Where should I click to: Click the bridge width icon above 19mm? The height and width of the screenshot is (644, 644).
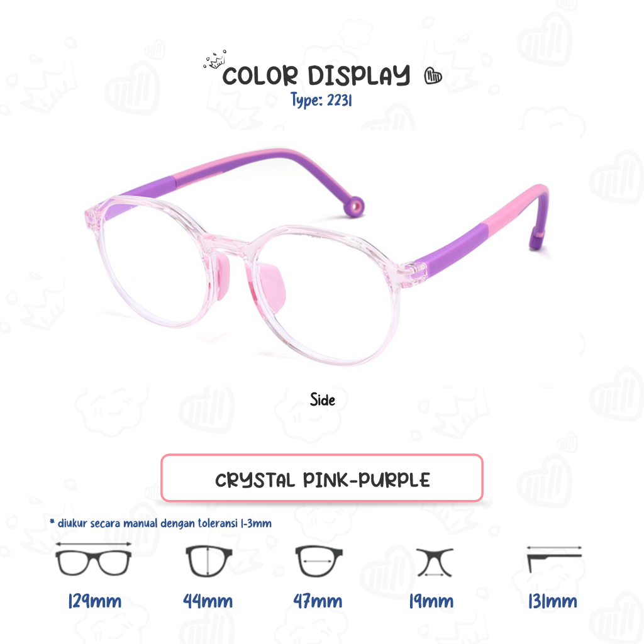[x=435, y=562]
